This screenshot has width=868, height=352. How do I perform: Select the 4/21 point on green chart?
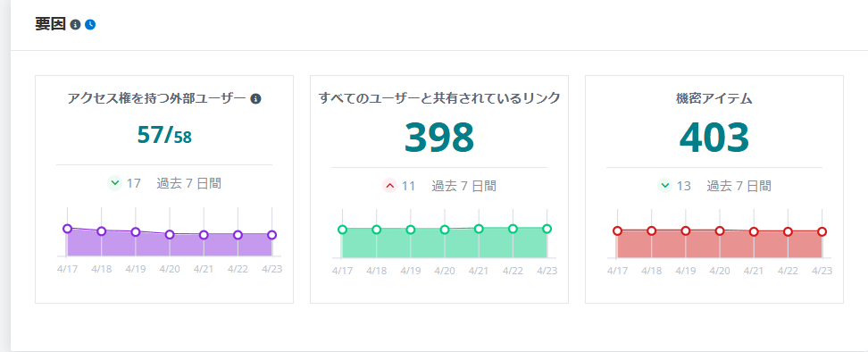tap(479, 229)
